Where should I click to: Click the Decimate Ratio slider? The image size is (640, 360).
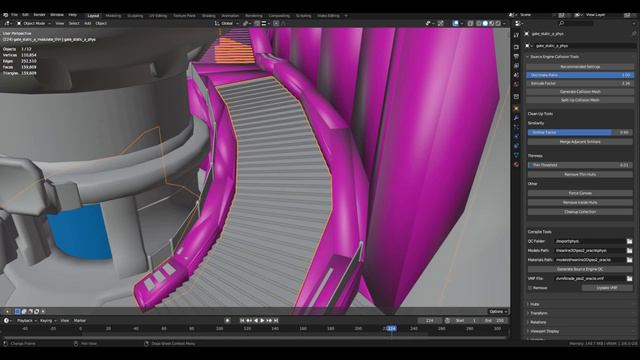click(x=580, y=75)
